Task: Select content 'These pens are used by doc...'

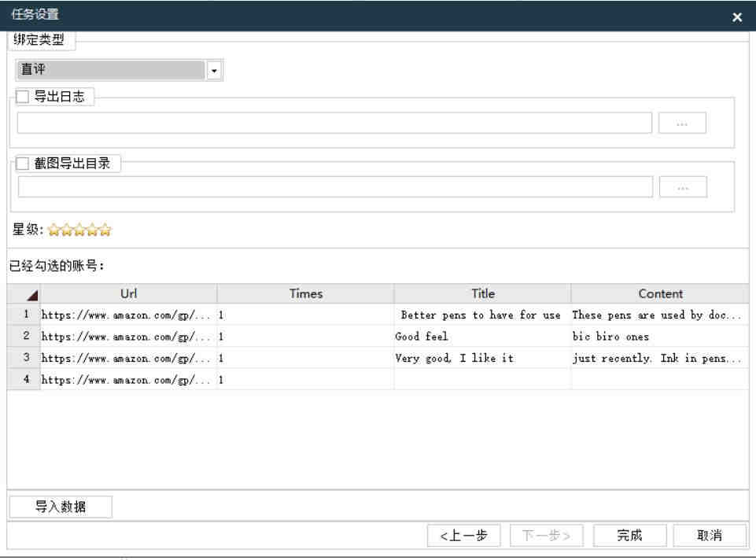Action: coord(660,315)
